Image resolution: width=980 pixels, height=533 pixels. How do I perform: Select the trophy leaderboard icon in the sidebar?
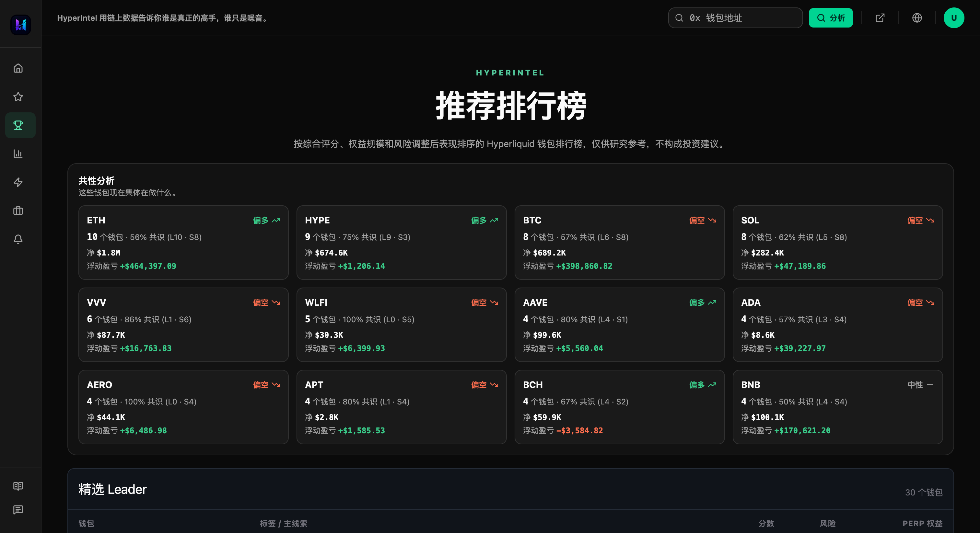tap(20, 125)
